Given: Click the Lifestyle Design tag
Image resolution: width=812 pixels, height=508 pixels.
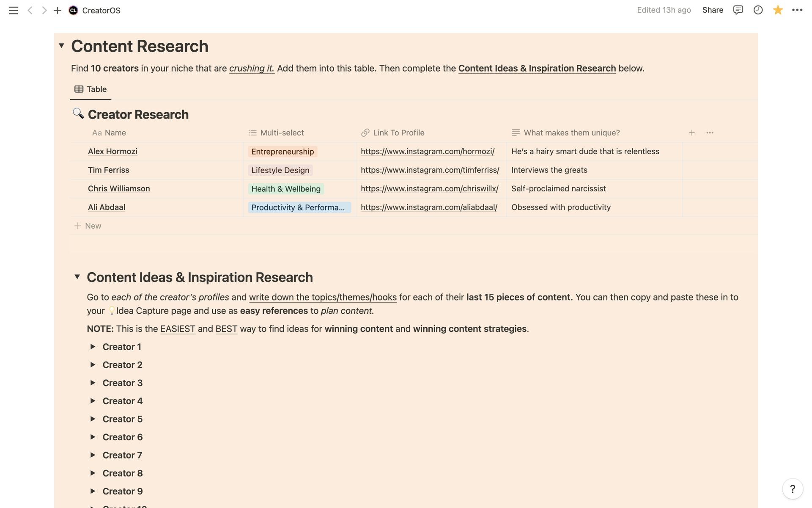Looking at the screenshot, I should [280, 170].
